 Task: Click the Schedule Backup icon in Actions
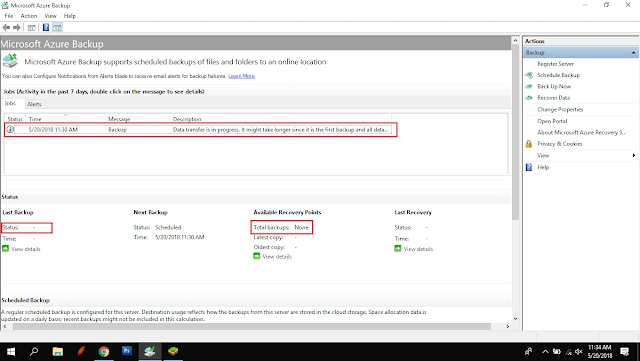(529, 75)
